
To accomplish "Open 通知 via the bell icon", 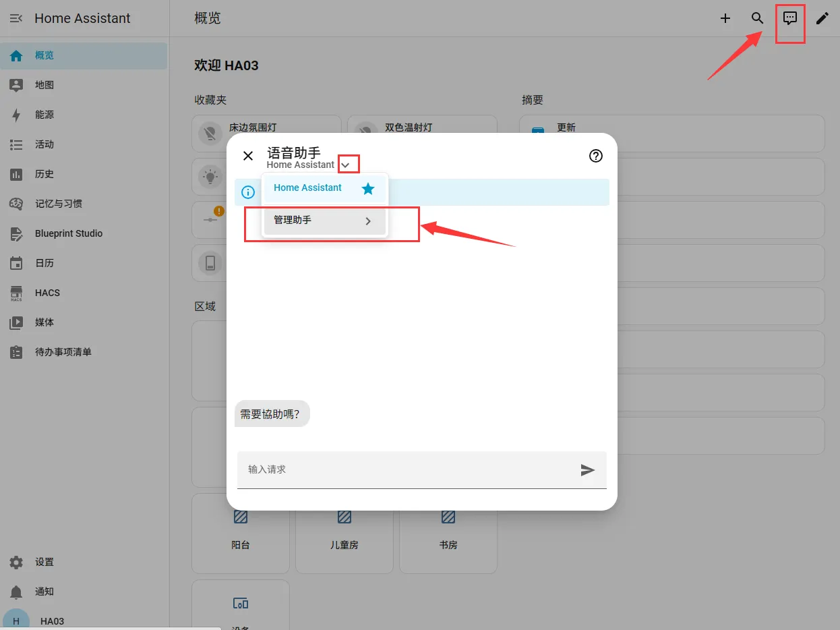I will tap(16, 592).
